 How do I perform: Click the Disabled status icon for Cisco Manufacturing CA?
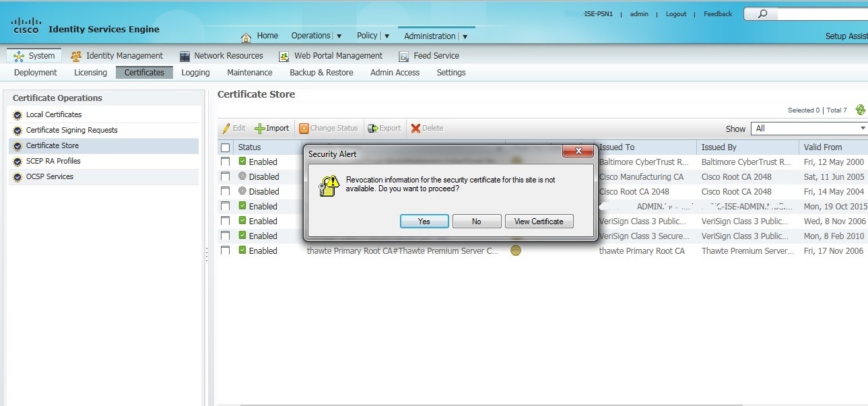coord(242,176)
